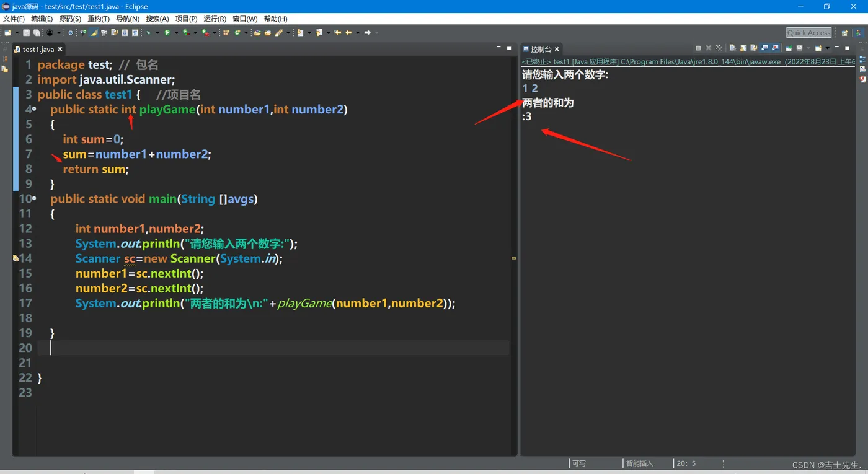Open dropdown arrow beside New icon

click(17, 32)
